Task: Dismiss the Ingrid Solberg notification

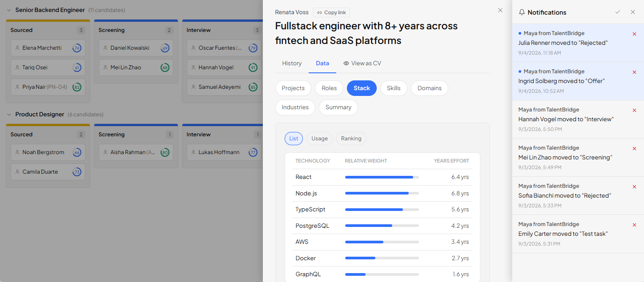Action: click(x=634, y=72)
